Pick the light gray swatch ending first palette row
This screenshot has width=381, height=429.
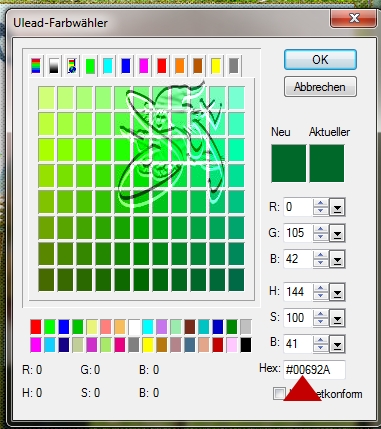[x=246, y=327]
